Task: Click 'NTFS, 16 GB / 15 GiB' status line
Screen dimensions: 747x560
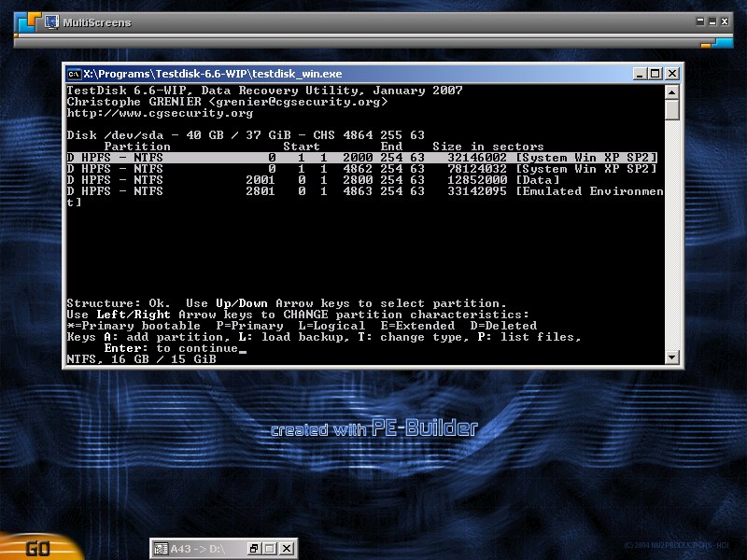Action: tap(142, 359)
